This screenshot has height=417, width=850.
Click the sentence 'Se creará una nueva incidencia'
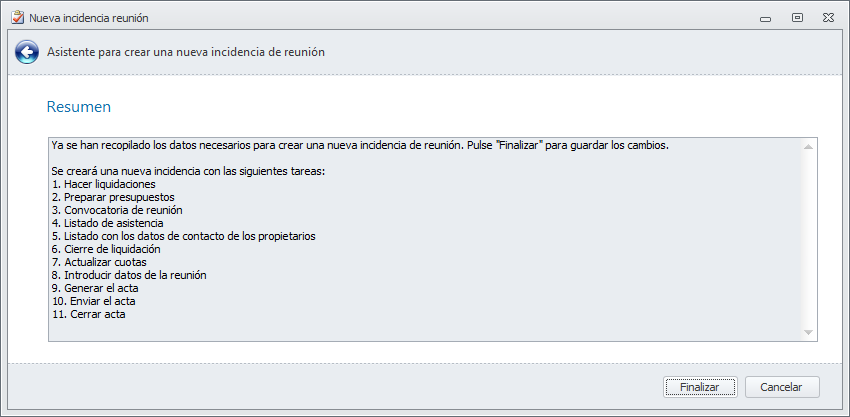pyautogui.click(x=188, y=171)
